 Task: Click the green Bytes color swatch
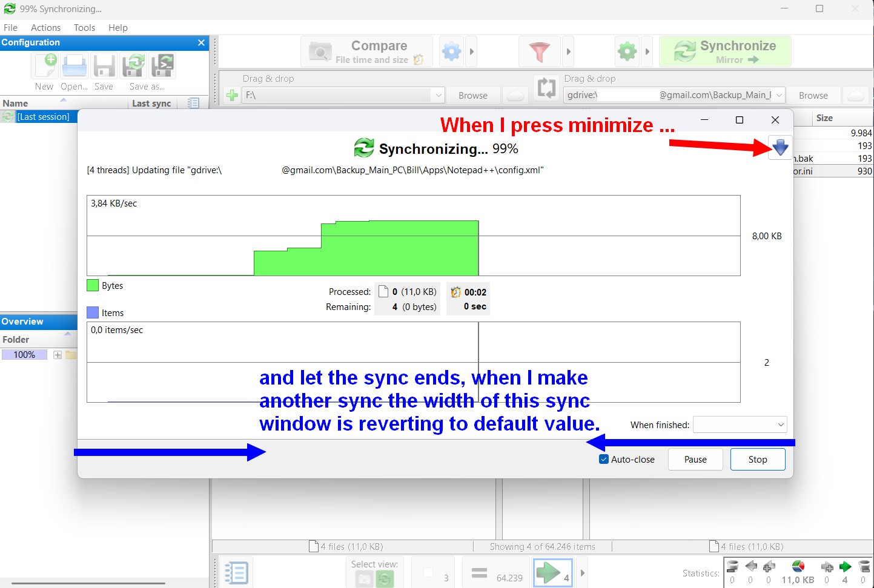coord(93,285)
